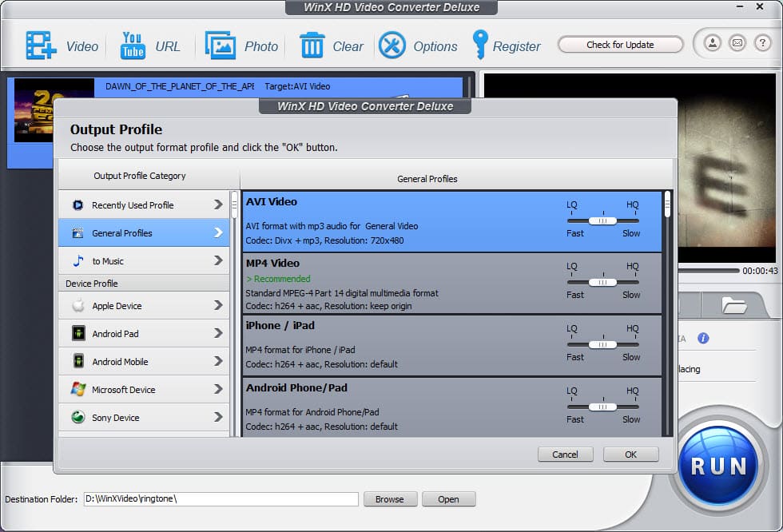Expand General Profiles arrow
Image resolution: width=783 pixels, height=532 pixels.
[x=218, y=232]
